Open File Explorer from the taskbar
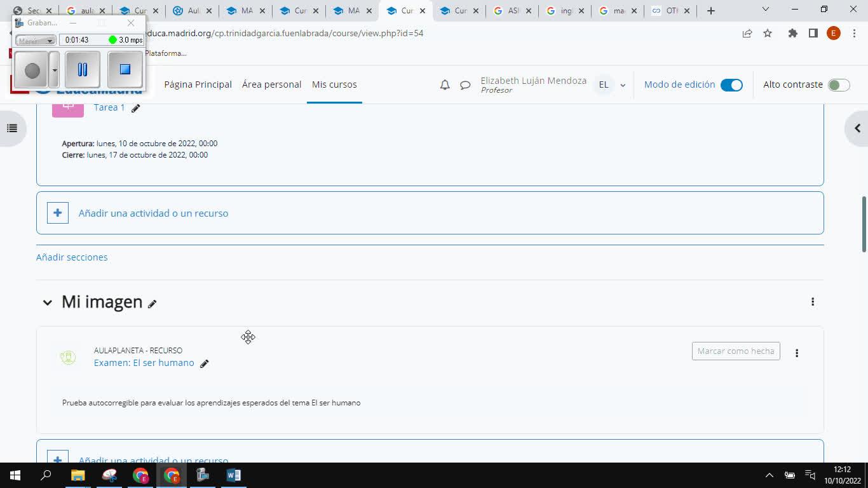The height and width of the screenshot is (488, 868). [x=78, y=475]
